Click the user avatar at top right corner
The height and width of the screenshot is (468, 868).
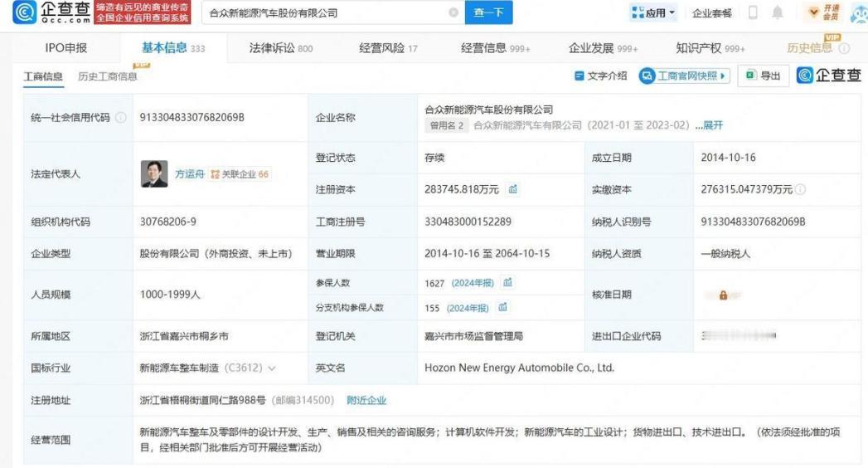tap(859, 12)
